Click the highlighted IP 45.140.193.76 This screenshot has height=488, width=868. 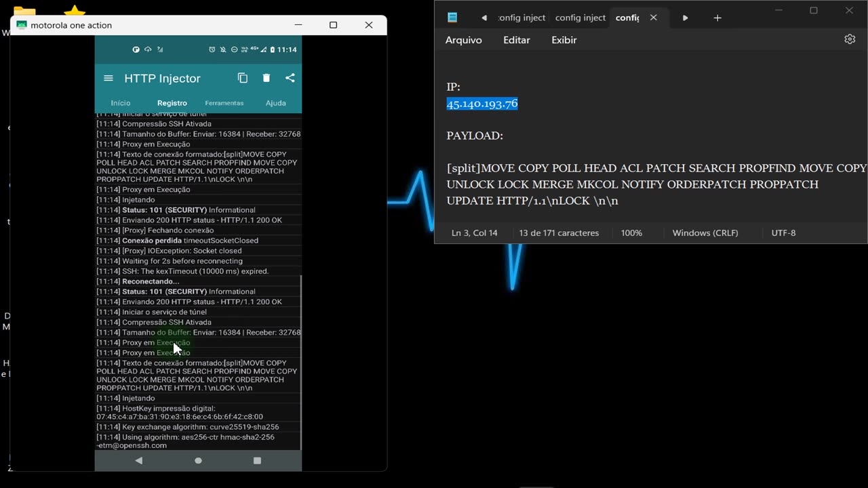[x=482, y=104]
